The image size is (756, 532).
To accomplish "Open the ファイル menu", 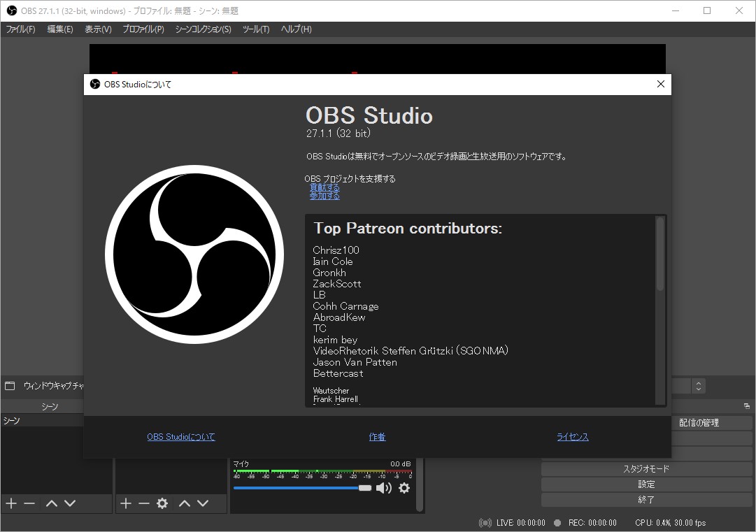I will point(20,29).
